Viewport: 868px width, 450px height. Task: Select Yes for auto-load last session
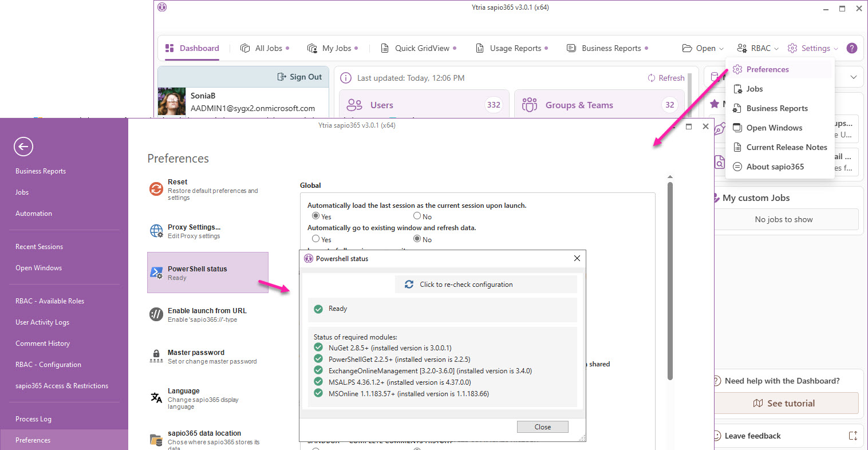point(315,216)
